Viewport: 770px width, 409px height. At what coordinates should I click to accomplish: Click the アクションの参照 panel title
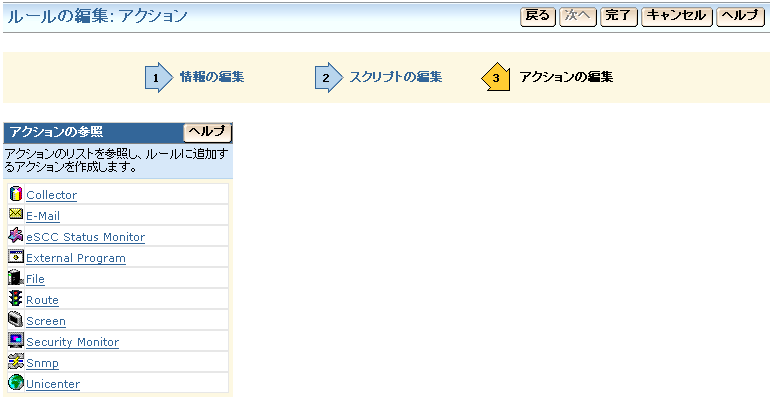point(56,132)
